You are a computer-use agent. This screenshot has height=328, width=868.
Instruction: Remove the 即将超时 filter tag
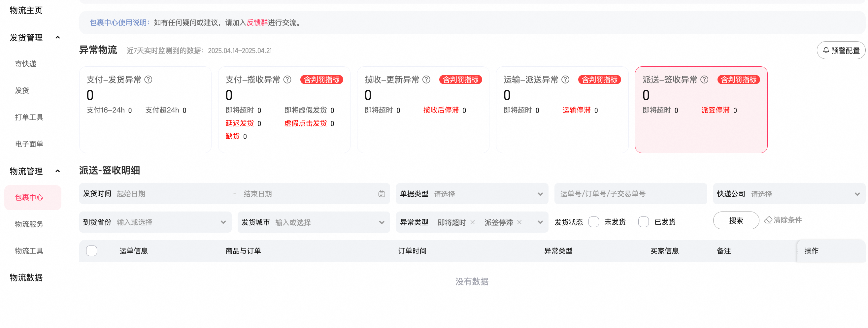click(472, 222)
